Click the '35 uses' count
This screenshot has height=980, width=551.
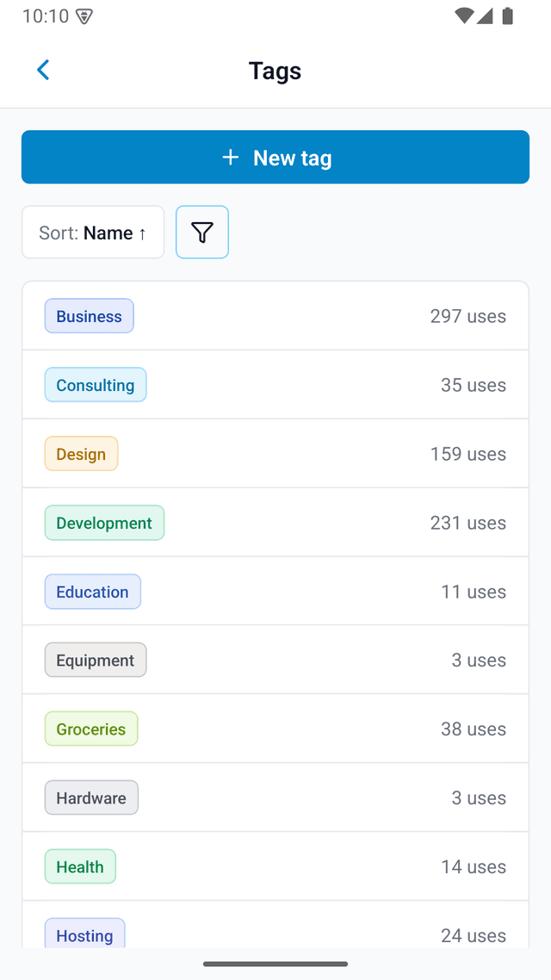474,385
